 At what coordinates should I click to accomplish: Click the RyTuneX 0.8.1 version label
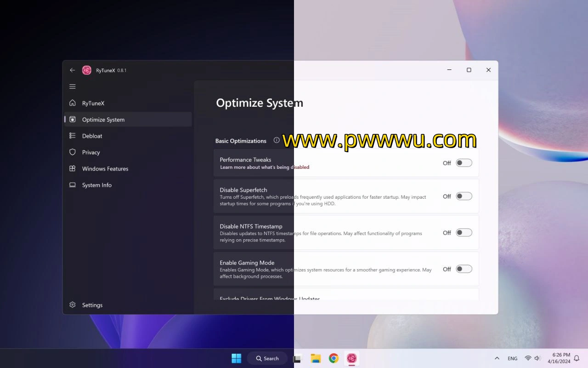click(x=111, y=70)
